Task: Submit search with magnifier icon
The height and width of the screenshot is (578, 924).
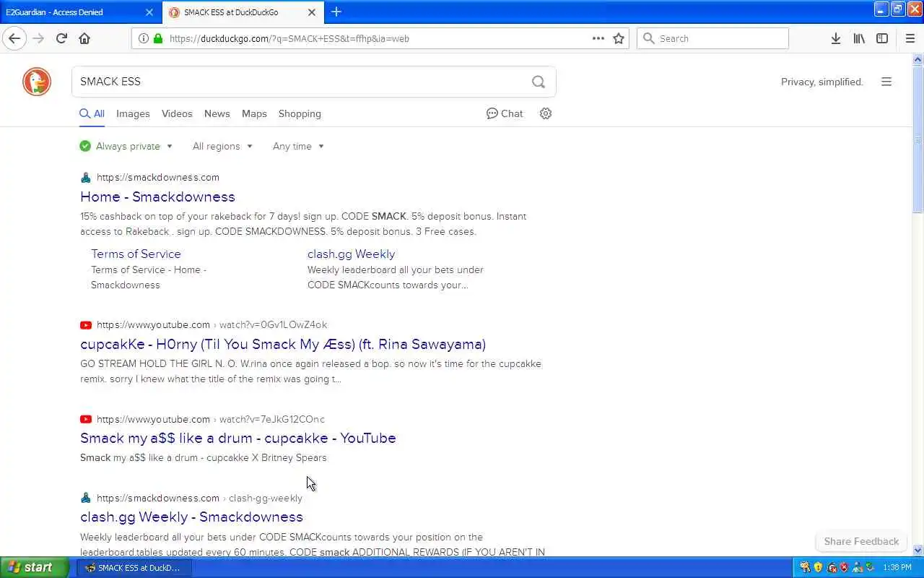Action: pyautogui.click(x=539, y=82)
